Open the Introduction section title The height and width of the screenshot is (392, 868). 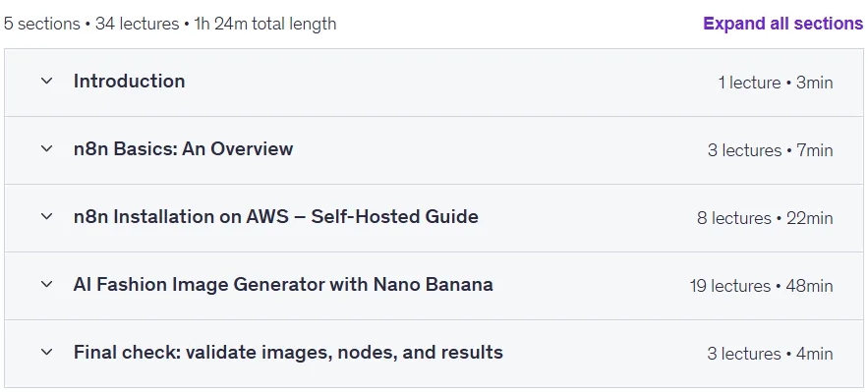point(129,82)
